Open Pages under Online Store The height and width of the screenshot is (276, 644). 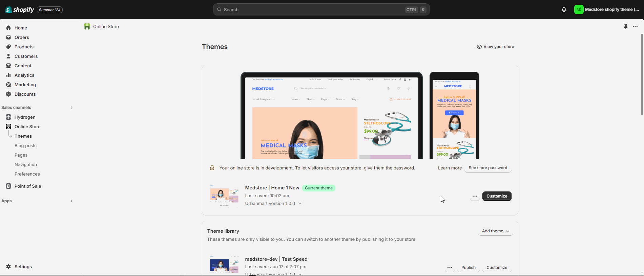click(21, 155)
